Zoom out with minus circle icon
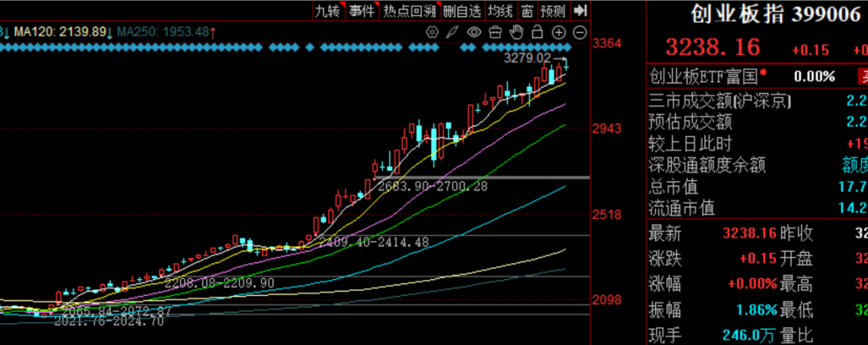 (579, 32)
